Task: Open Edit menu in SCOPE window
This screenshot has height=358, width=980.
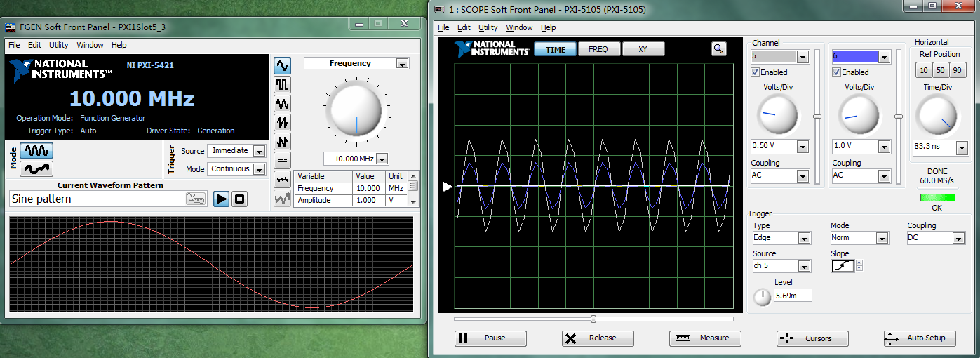Action: pos(464,27)
